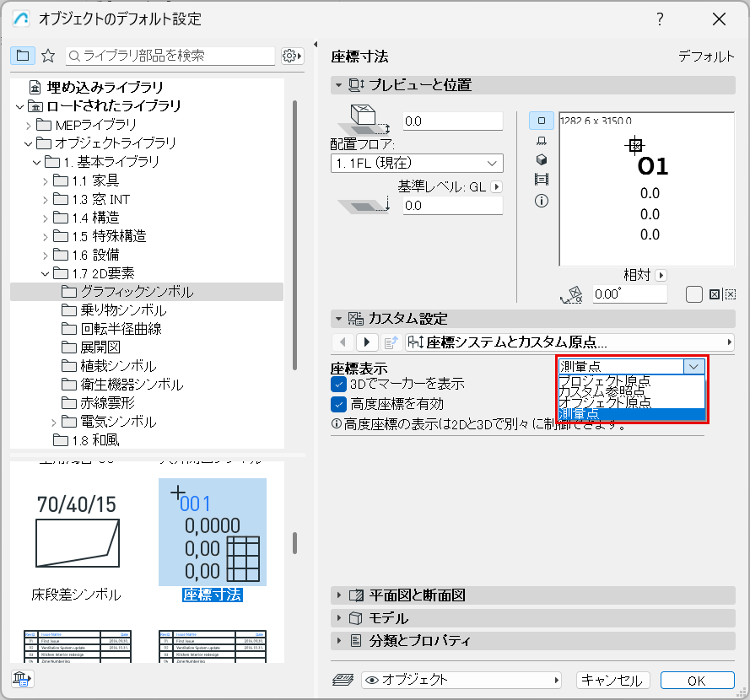The width and height of the screenshot is (750, 700).
Task: Choose オブジェクト原点 from dropdown list
Action: coord(631,402)
